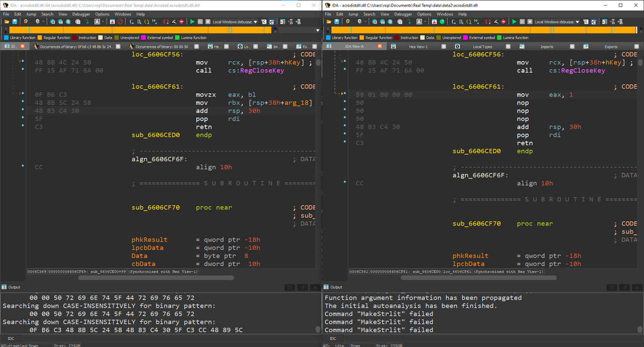The height and width of the screenshot is (347, 644).
Task: Click the terminate square icon in right IDA toolbar
Action: pyautogui.click(x=530, y=22)
